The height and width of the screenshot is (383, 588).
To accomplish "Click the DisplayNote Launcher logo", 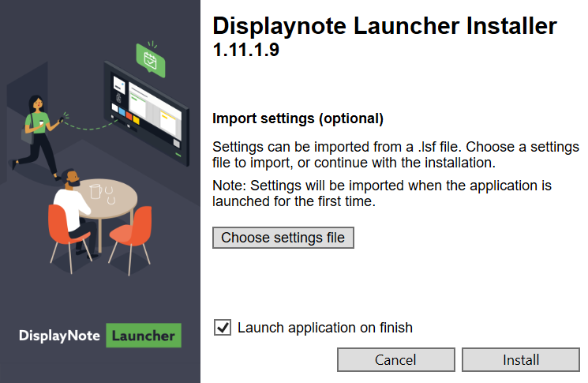I will [100, 336].
